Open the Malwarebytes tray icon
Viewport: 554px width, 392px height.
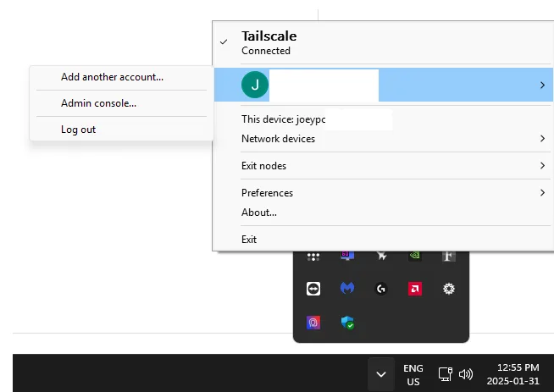[347, 289]
